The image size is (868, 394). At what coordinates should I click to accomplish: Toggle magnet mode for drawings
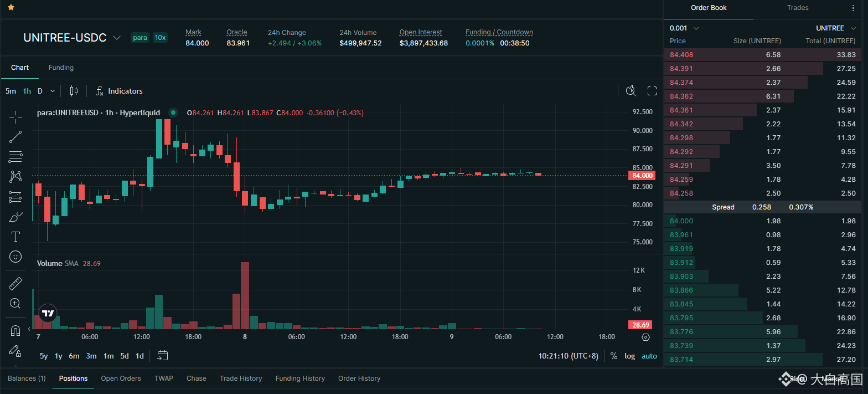(15, 331)
